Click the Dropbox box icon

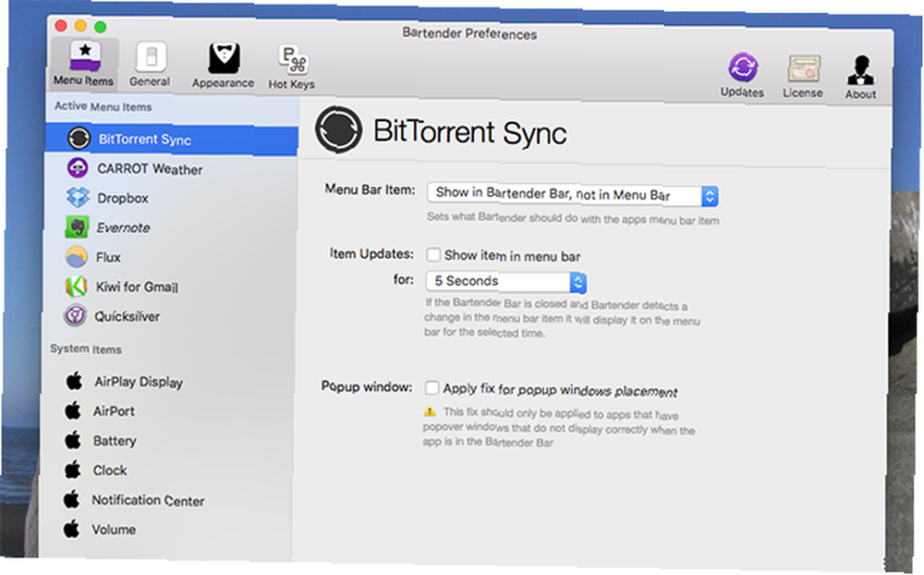click(78, 198)
